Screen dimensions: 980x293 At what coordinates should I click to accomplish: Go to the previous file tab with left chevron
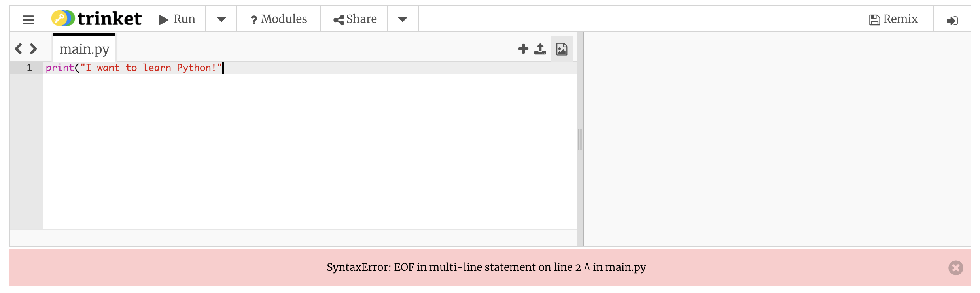pos(18,49)
